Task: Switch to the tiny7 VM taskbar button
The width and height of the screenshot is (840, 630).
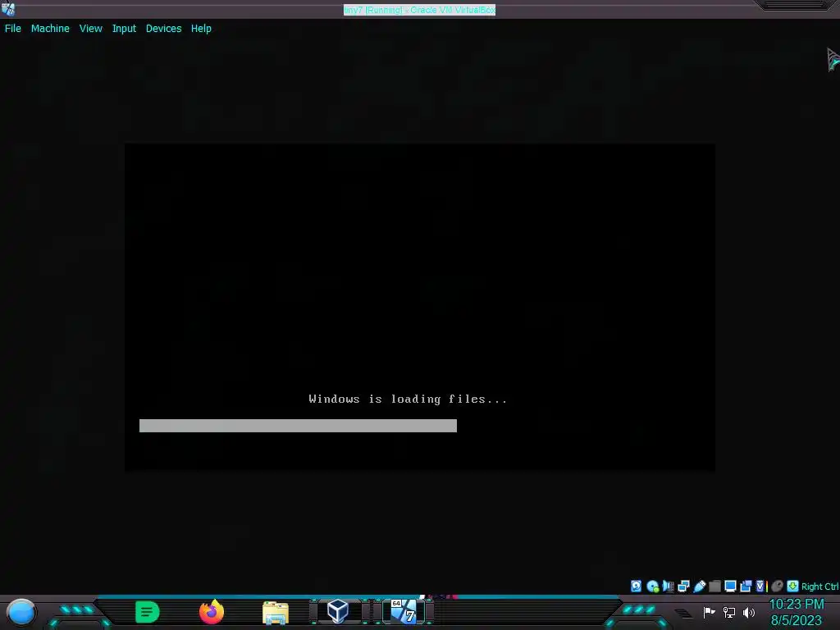Action: tap(404, 611)
